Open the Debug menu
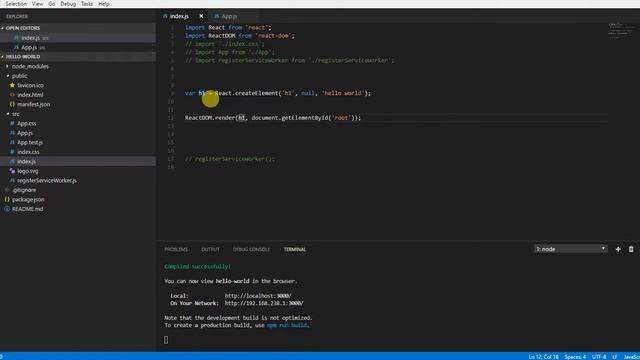The width and height of the screenshot is (640, 360). 68,4
